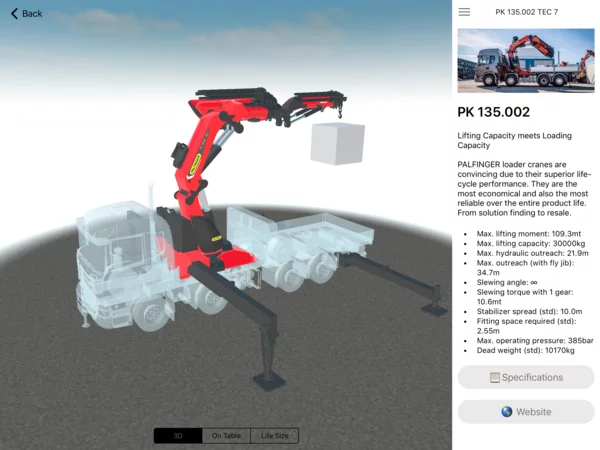Open the hamburger menu icon
This screenshot has height=450, width=600.
point(464,12)
